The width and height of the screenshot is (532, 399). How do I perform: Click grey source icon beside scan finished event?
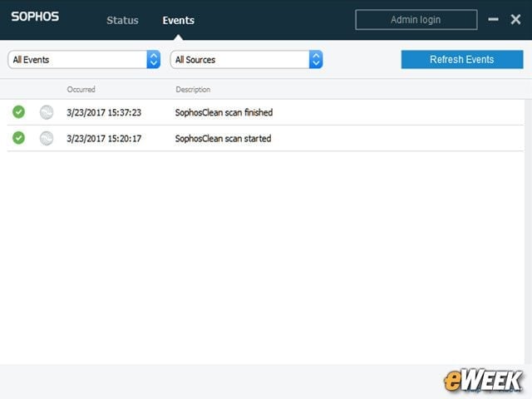click(47, 112)
